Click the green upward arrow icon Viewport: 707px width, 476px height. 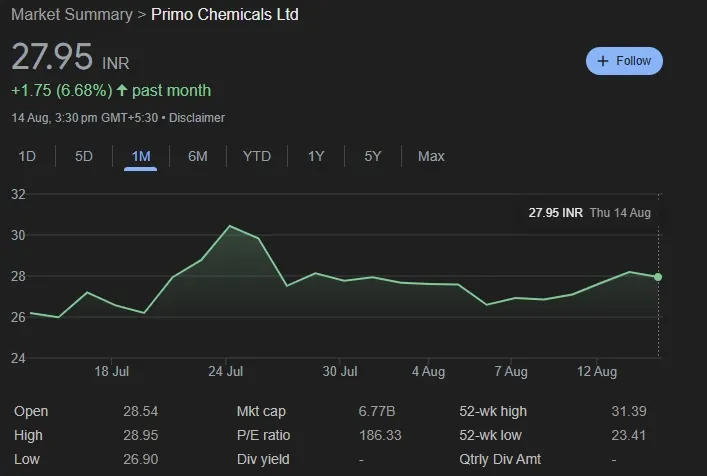122,91
